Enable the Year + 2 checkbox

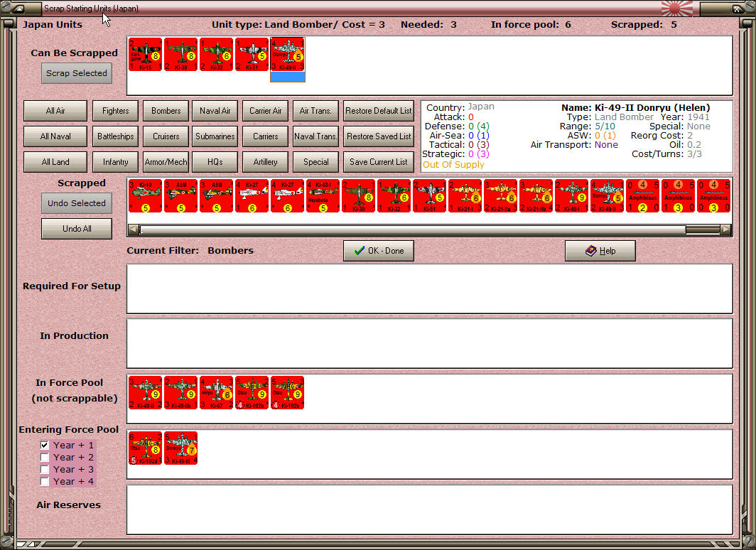[44, 457]
